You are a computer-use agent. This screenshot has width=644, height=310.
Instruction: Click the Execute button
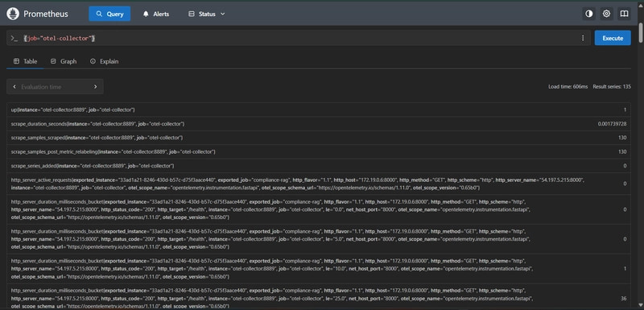613,38
